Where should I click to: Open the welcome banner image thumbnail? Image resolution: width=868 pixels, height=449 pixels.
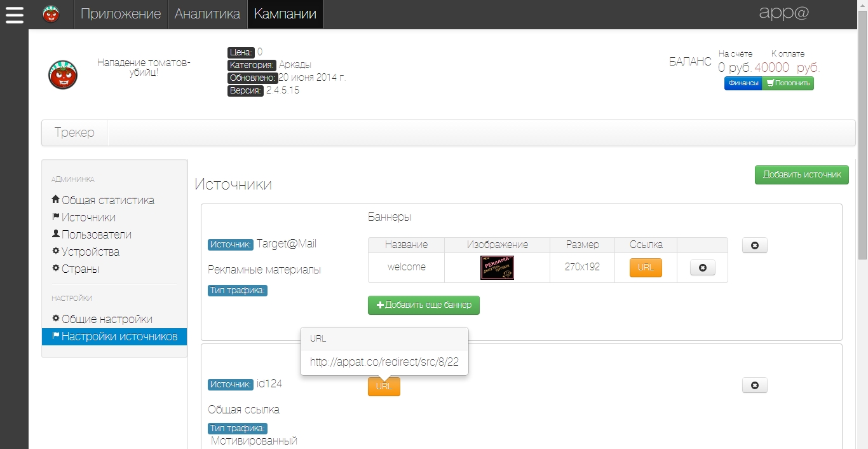coord(497,268)
